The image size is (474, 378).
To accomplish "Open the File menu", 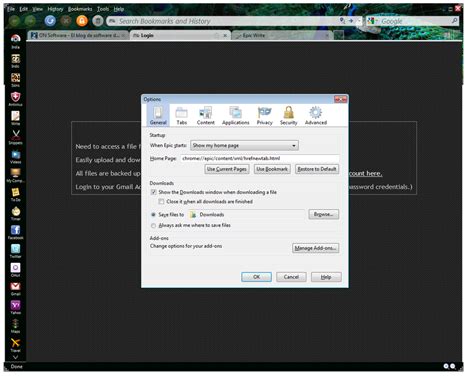I will pos(11,9).
